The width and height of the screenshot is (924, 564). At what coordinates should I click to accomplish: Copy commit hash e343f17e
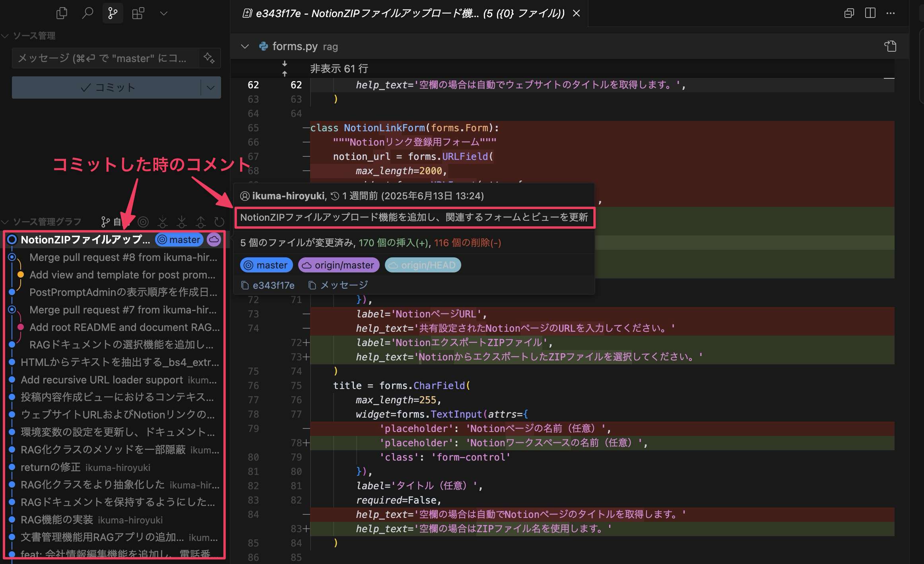pos(268,285)
